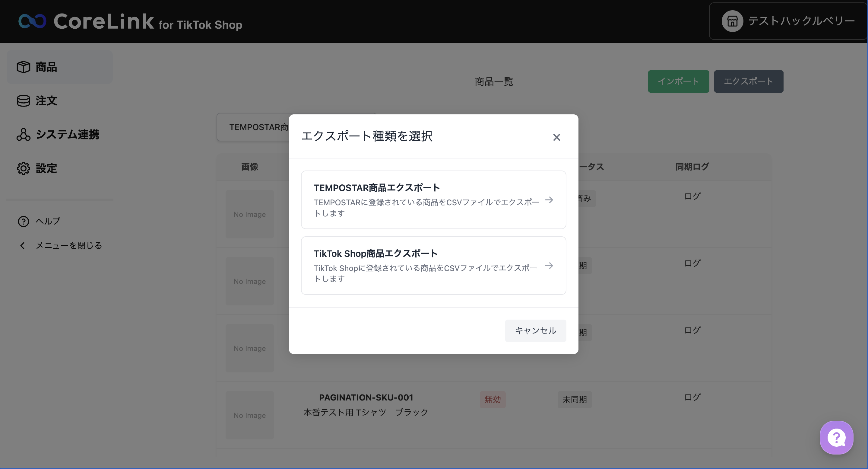The width and height of the screenshot is (868, 469).
Task: Click arrow on TikTok Shop商品エクスポート option
Action: [549, 266]
